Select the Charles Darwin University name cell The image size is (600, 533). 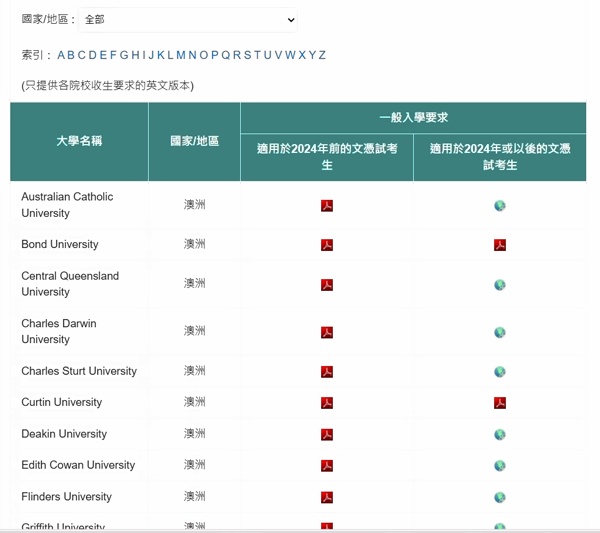coord(59,331)
